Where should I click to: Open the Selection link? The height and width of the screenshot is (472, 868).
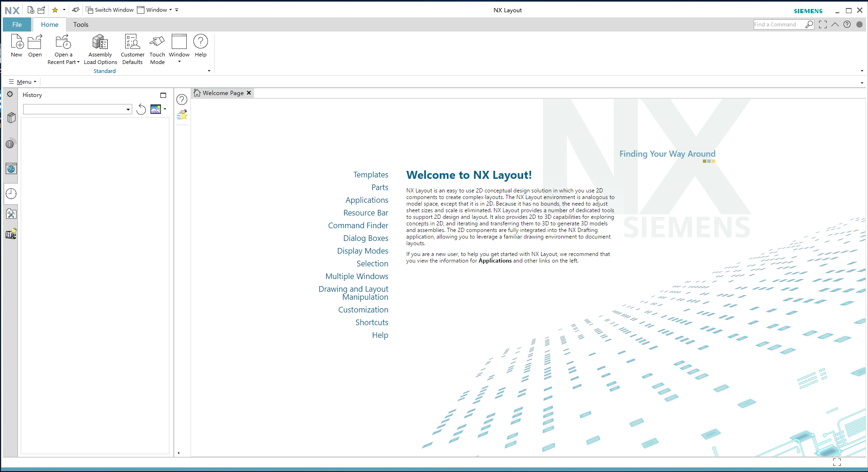372,264
